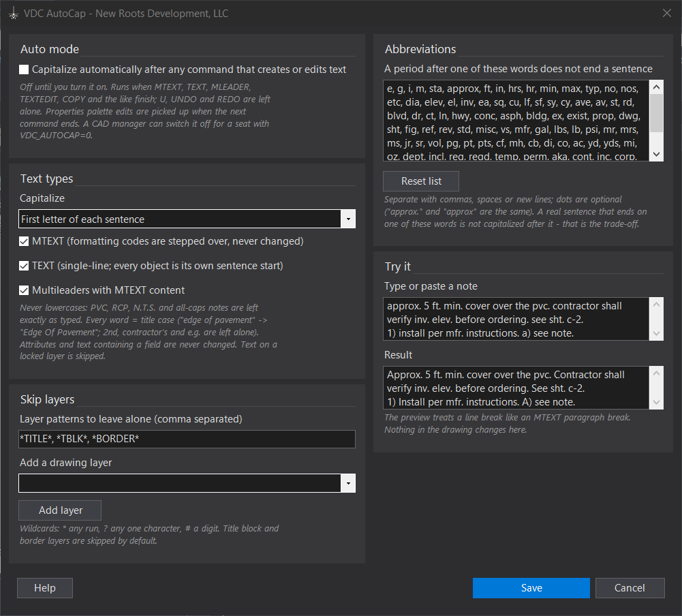Viewport: 682px width, 616px height.
Task: Click inside the abbreviations list text box
Action: (x=516, y=121)
